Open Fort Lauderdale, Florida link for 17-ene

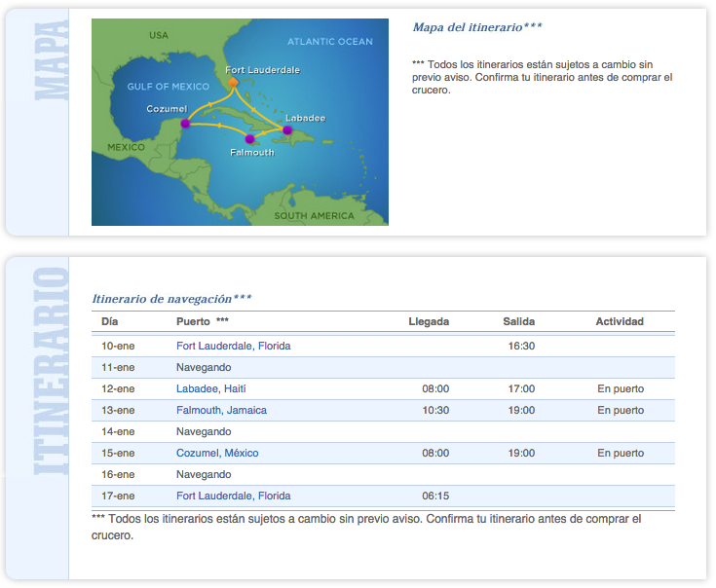point(234,496)
